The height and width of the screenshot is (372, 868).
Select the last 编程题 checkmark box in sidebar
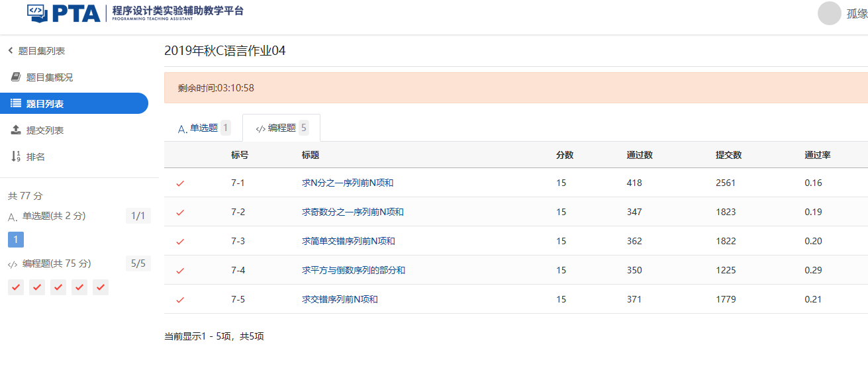101,287
